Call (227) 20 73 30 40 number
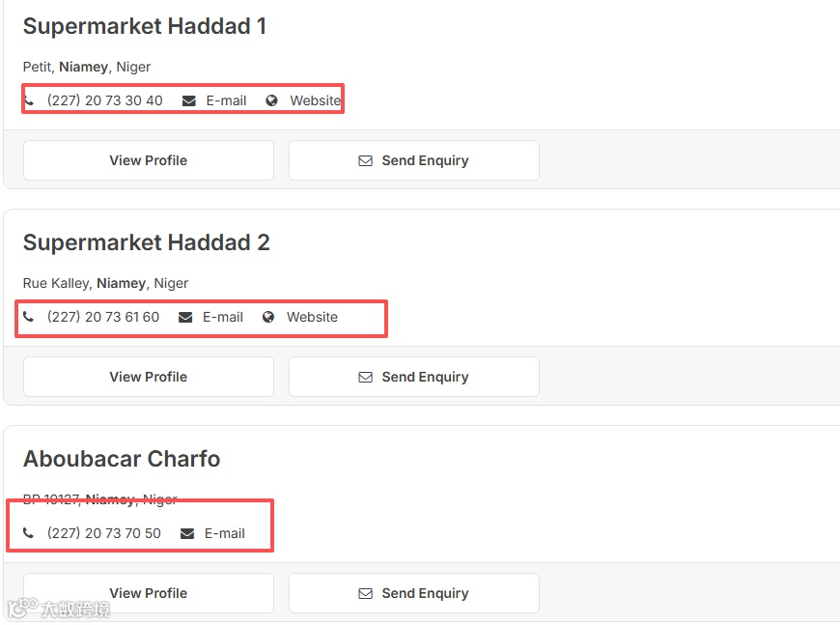 point(104,100)
